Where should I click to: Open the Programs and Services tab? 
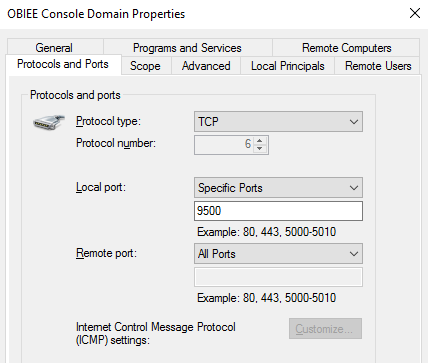click(187, 48)
